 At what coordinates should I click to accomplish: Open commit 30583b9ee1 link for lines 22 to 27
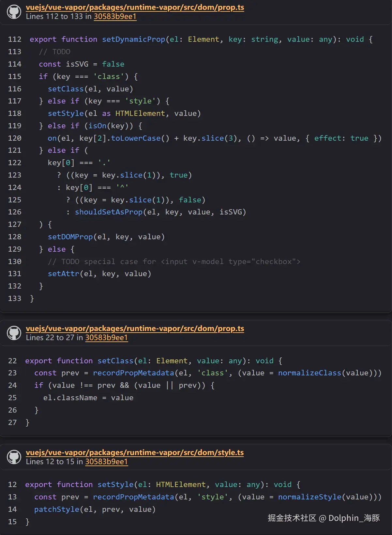click(106, 338)
